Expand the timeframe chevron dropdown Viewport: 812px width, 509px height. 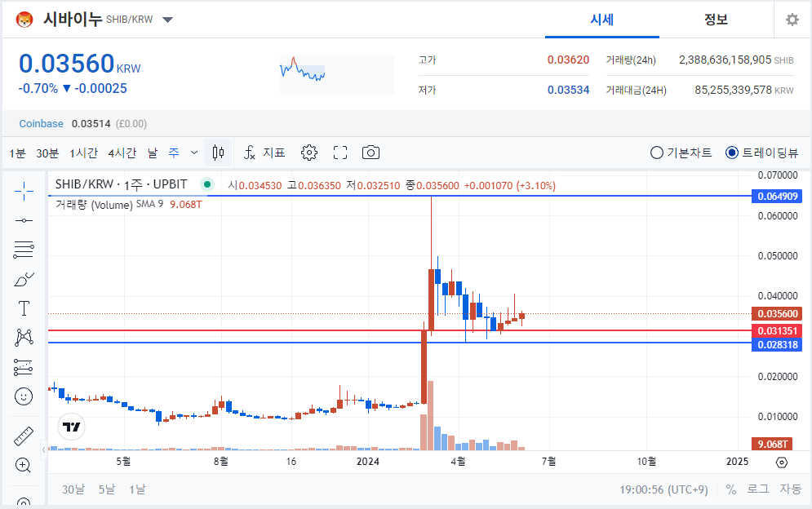coord(194,153)
